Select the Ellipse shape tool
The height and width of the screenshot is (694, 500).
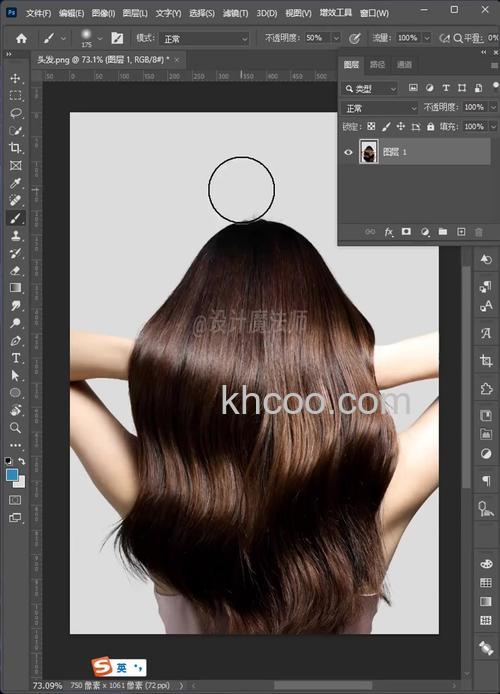15,393
